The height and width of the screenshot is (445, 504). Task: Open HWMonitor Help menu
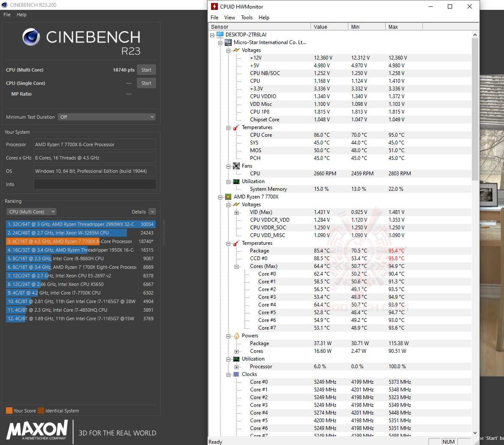pos(264,17)
